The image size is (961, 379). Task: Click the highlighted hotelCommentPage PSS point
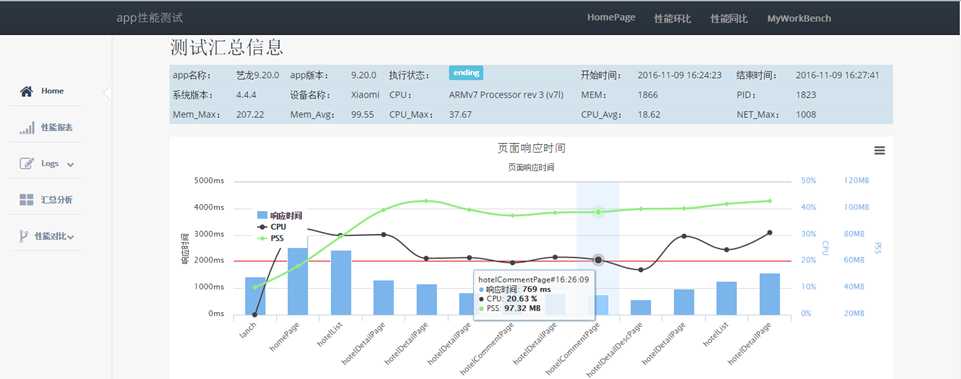(x=598, y=212)
